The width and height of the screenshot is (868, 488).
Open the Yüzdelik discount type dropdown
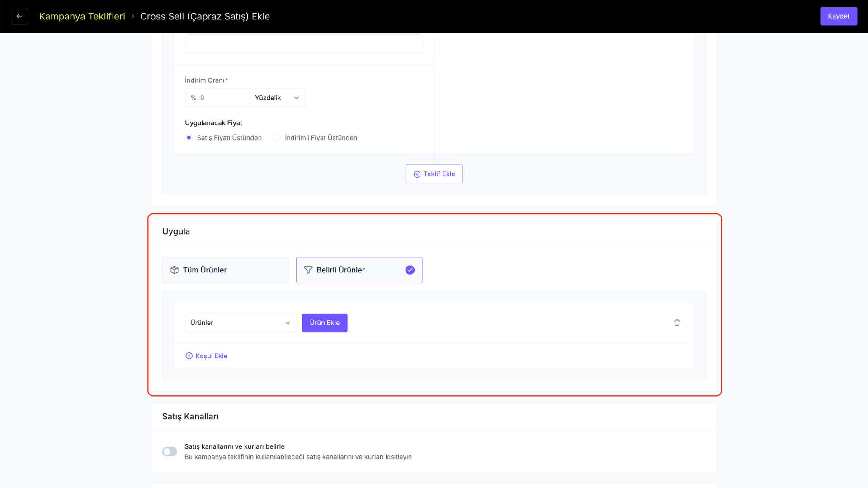point(278,98)
